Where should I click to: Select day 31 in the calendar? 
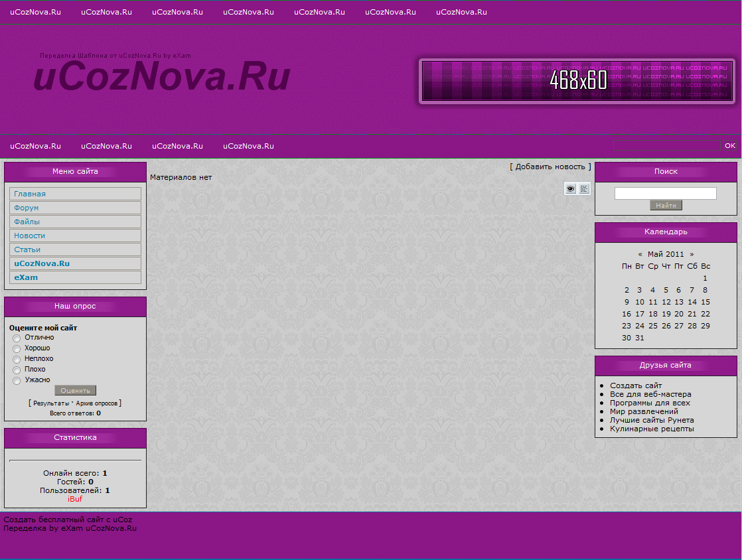[639, 338]
